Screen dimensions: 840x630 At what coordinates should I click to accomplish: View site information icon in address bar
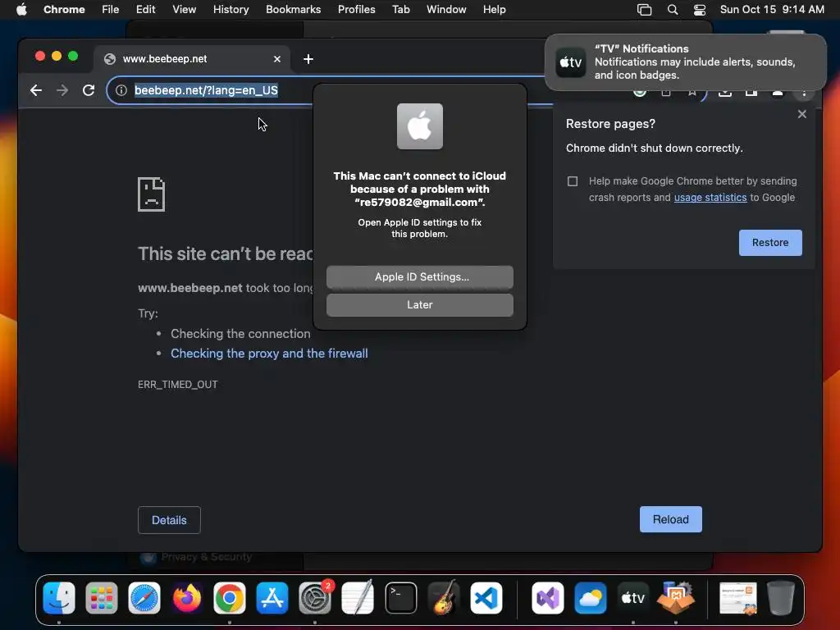coord(121,90)
